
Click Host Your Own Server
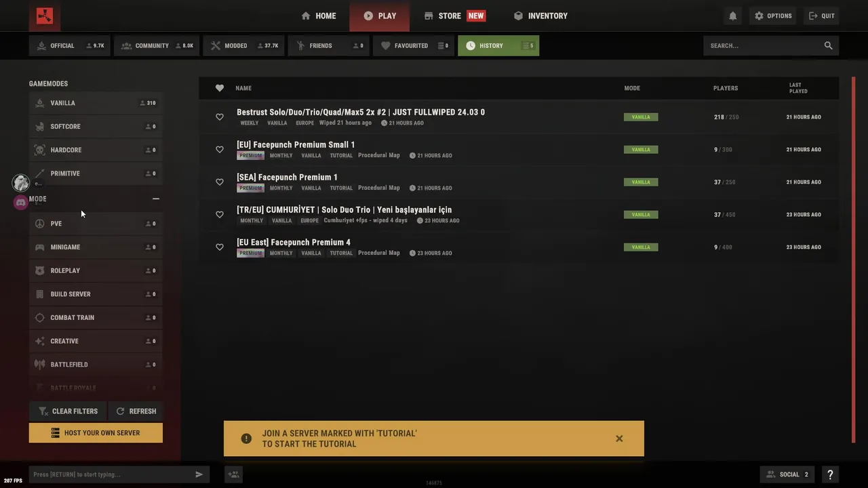point(96,433)
